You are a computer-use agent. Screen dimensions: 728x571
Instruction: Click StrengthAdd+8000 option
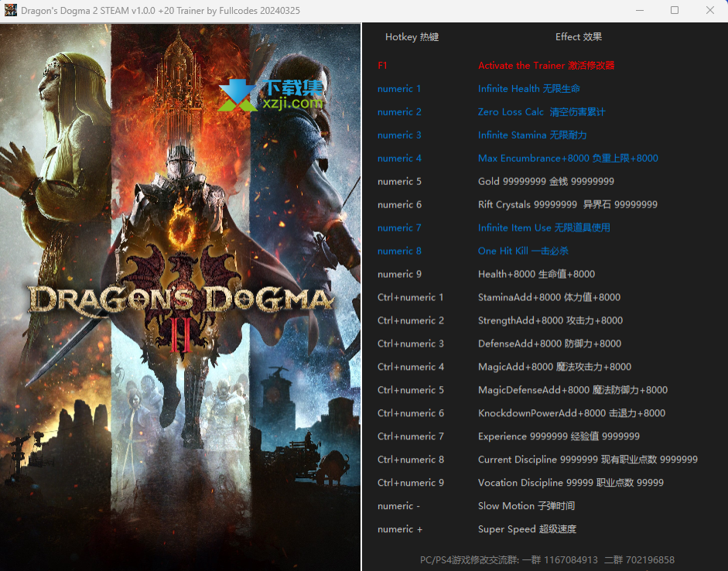point(550,321)
